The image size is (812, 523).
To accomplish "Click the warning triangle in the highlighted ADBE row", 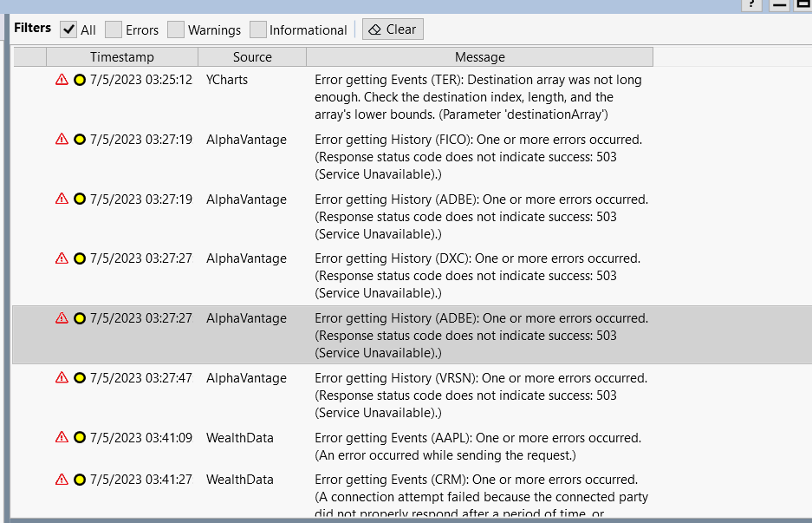I will [x=62, y=318].
